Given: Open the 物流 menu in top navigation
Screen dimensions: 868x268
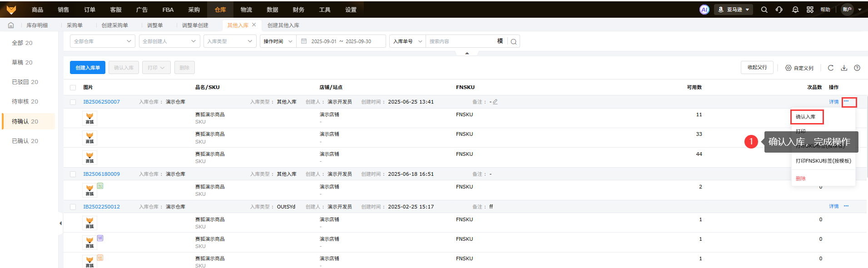Looking at the screenshot, I should pos(246,10).
